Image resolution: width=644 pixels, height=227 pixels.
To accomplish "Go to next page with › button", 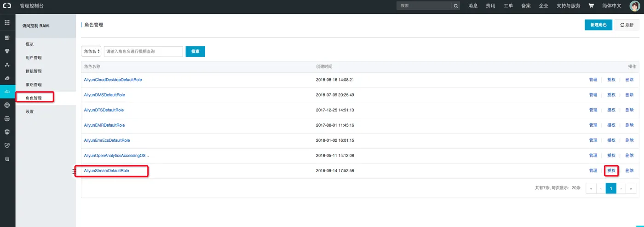I will pyautogui.click(x=621, y=188).
